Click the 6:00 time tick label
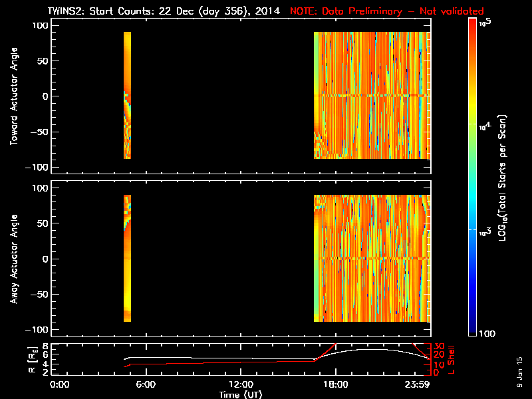The image size is (532, 399). (x=150, y=384)
